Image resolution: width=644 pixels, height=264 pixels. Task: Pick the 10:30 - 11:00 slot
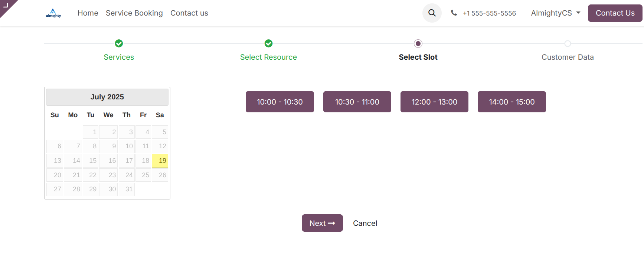[357, 102]
